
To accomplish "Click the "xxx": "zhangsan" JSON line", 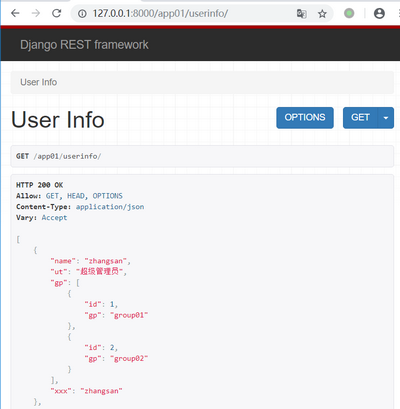I will click(86, 391).
